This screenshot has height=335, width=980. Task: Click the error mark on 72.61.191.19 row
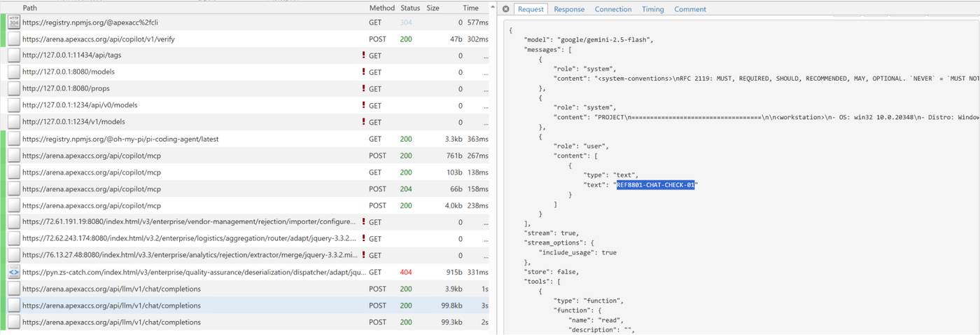363,222
